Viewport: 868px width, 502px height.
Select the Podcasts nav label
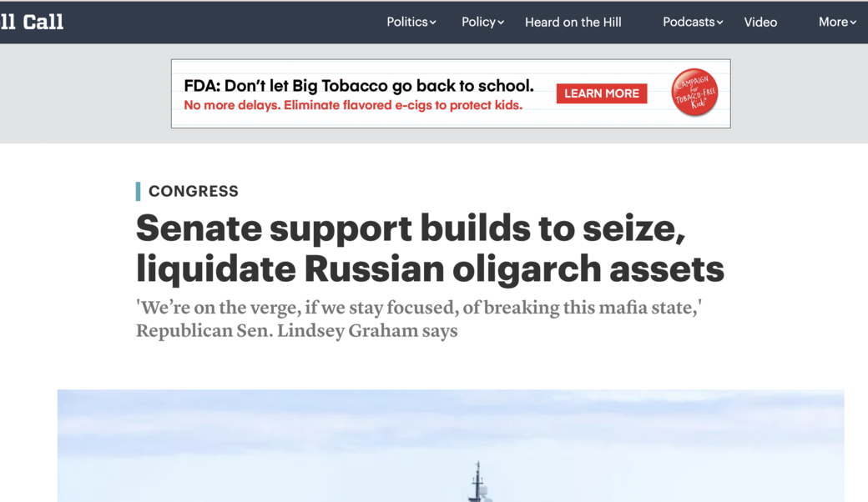(689, 23)
